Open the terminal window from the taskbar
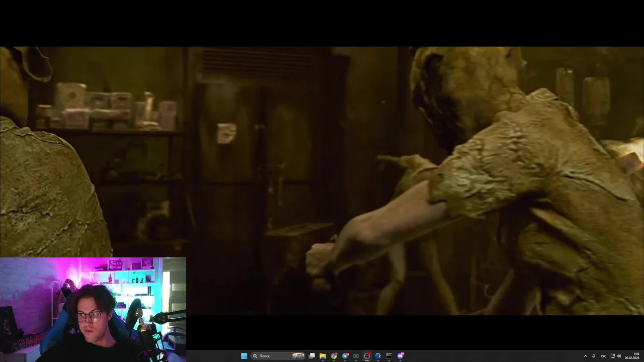The width and height of the screenshot is (644, 362). click(x=389, y=356)
